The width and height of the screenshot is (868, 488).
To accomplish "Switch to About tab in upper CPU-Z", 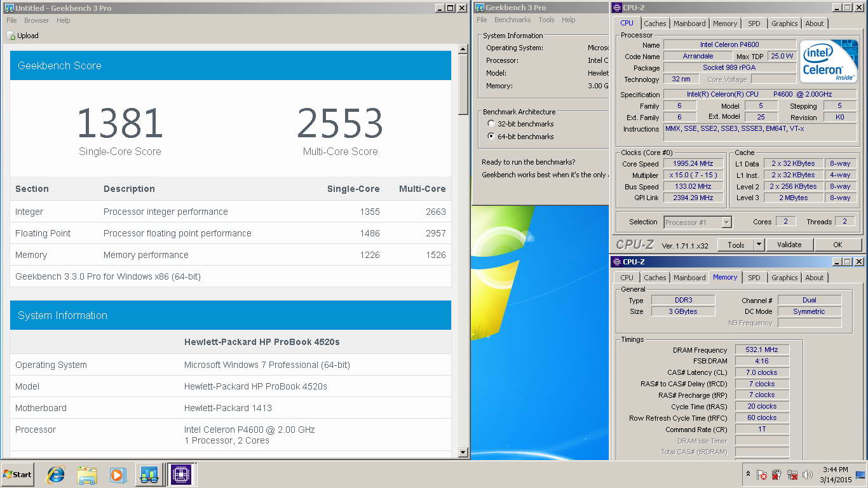I will [815, 24].
